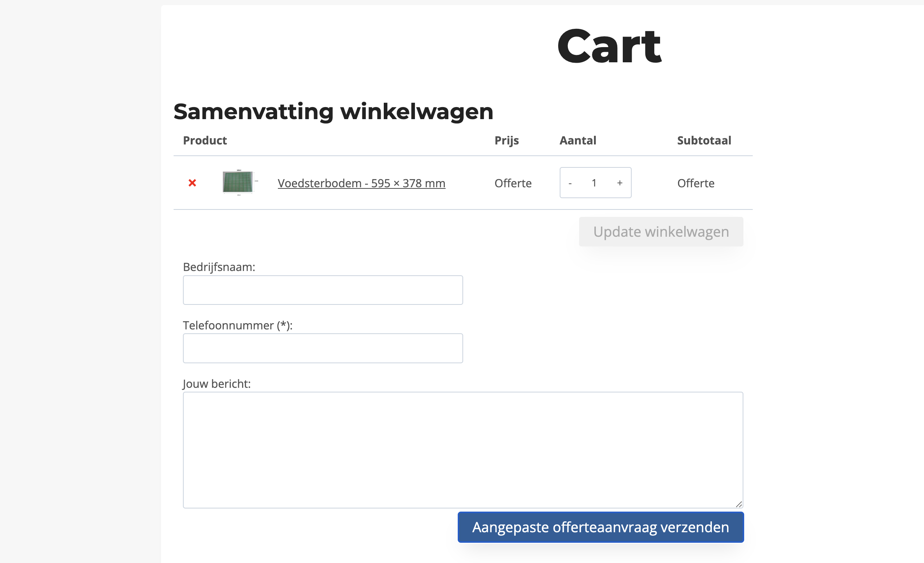924x563 pixels.
Task: Open Voedsterbodem - 595 × 378 mm link
Action: pyautogui.click(x=362, y=183)
